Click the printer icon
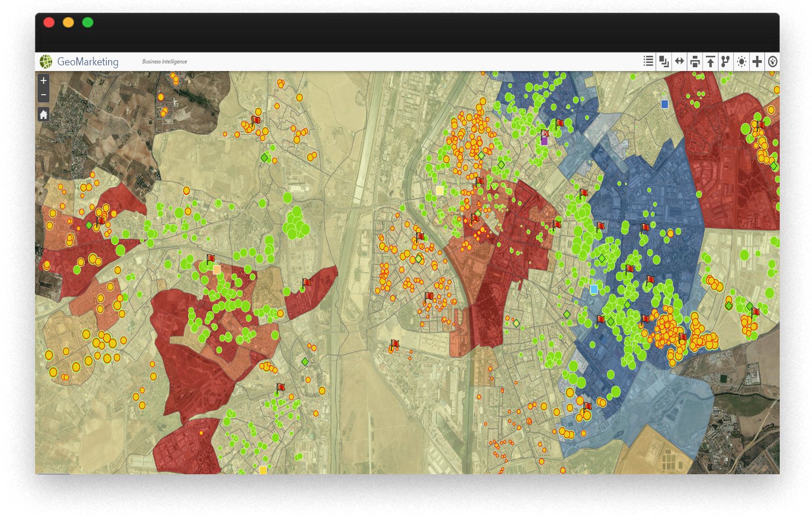Image resolution: width=812 pixels, height=524 pixels. (x=694, y=62)
